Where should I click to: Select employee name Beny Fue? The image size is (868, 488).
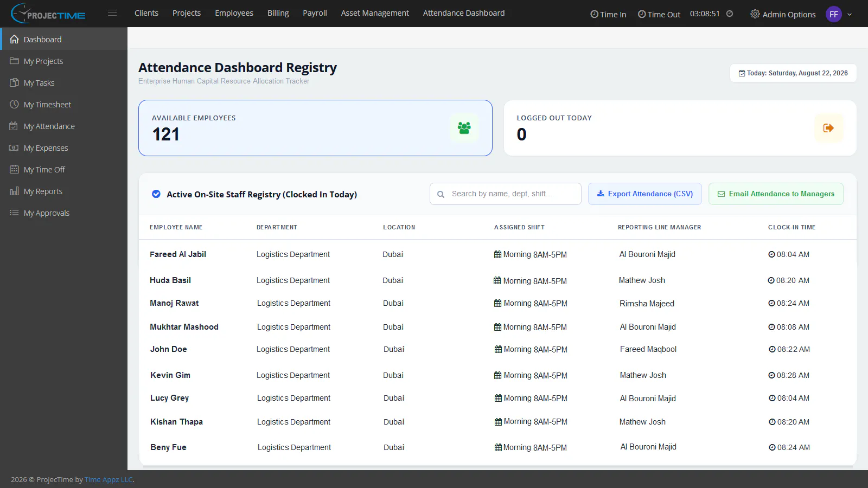[168, 447]
